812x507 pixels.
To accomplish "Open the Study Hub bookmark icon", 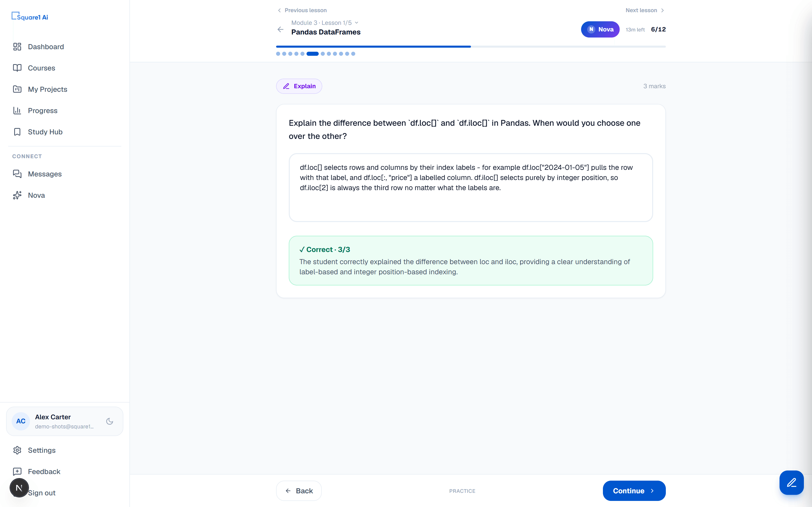I will point(17,132).
